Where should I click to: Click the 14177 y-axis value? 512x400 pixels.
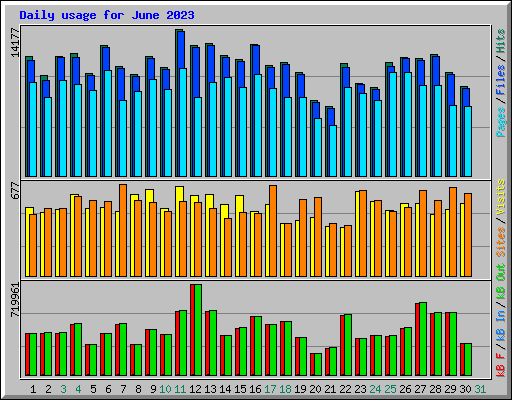(15, 42)
